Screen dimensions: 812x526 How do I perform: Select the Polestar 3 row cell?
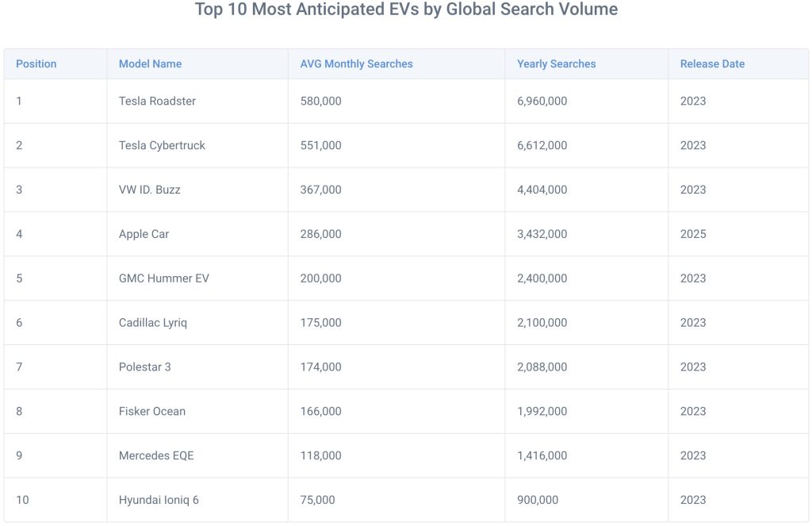pos(144,367)
